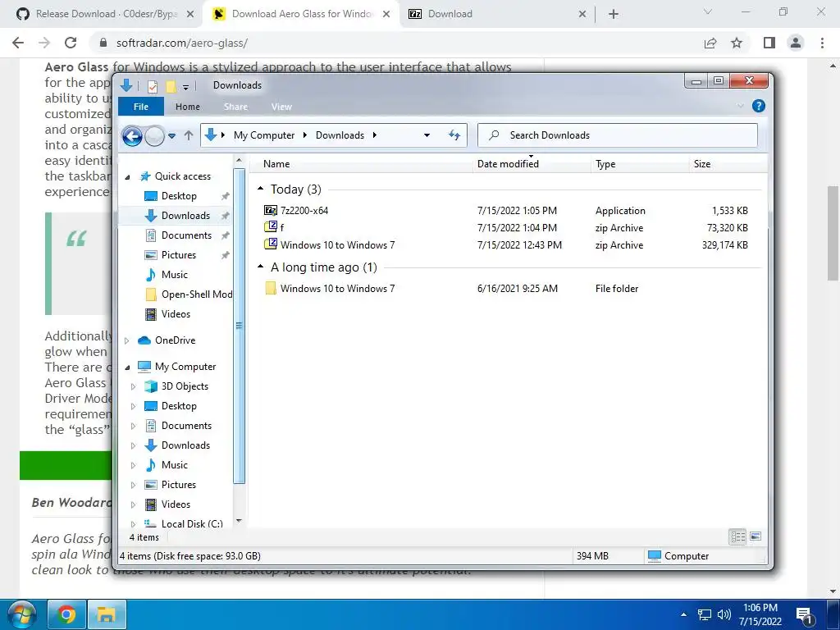Open the View ribbon tab
This screenshot has width=840, height=630.
(281, 107)
